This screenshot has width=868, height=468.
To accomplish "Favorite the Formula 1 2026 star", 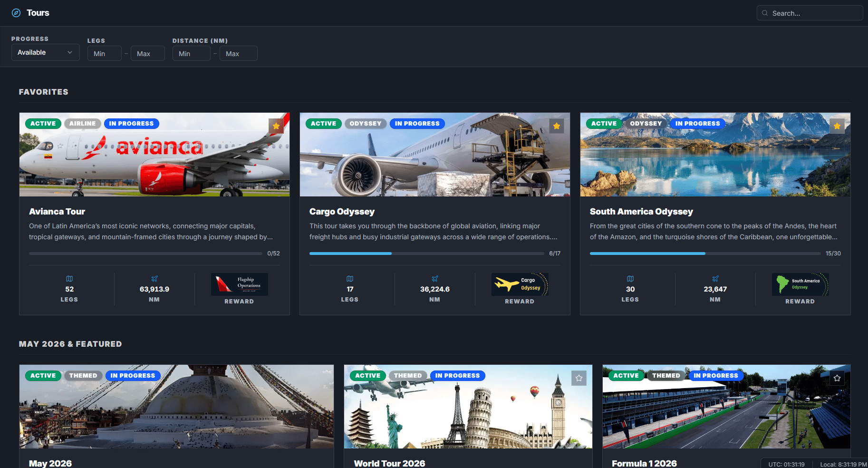I will pyautogui.click(x=837, y=378).
